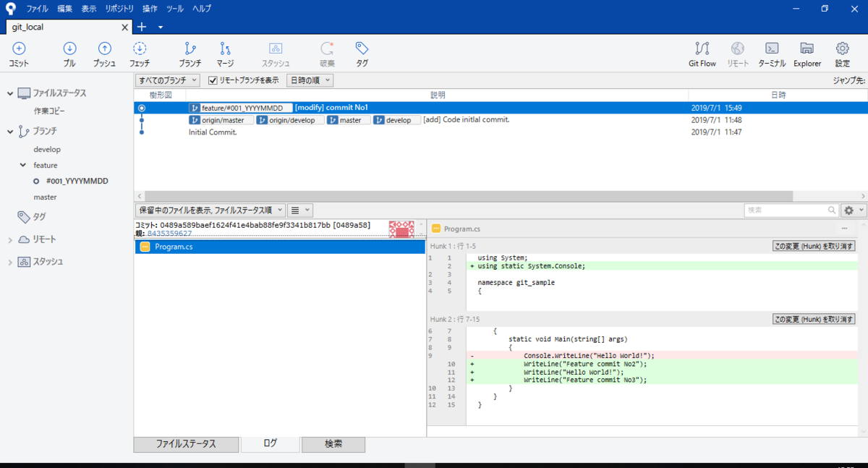Discard Hunk 2 with この変更を取り消す button
The width and height of the screenshot is (868, 468).
[x=814, y=319]
